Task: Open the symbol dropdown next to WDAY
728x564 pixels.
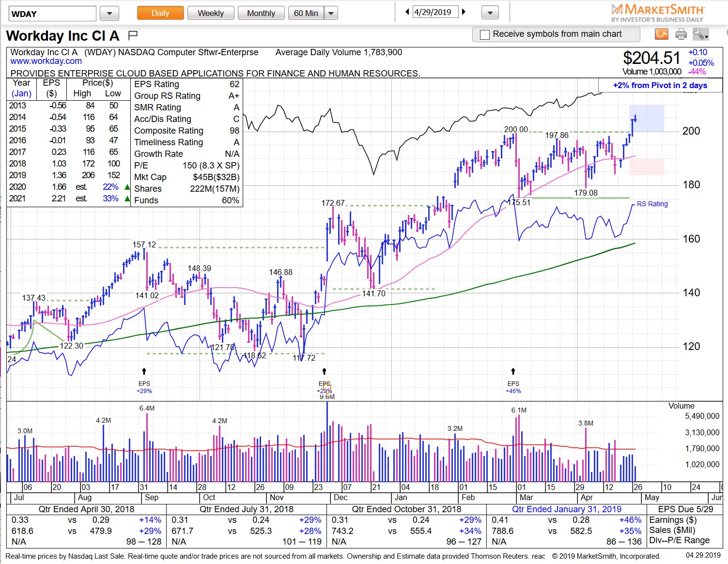Action: click(109, 13)
